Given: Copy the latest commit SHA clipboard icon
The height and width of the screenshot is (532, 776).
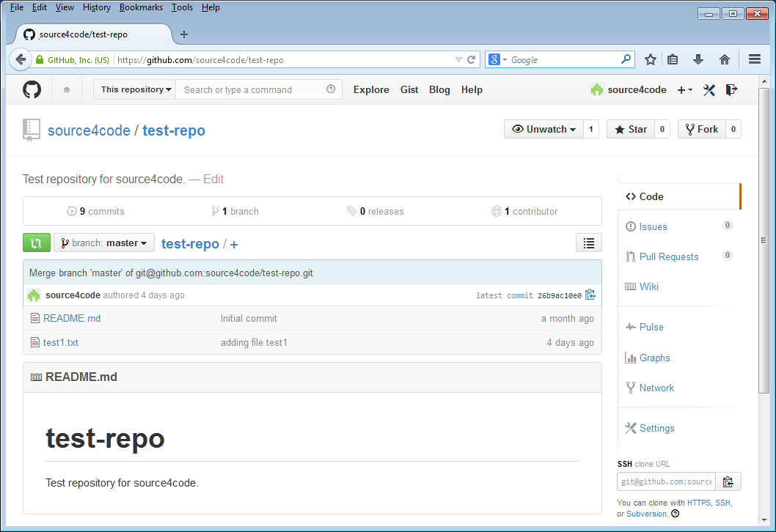Looking at the screenshot, I should click(590, 295).
